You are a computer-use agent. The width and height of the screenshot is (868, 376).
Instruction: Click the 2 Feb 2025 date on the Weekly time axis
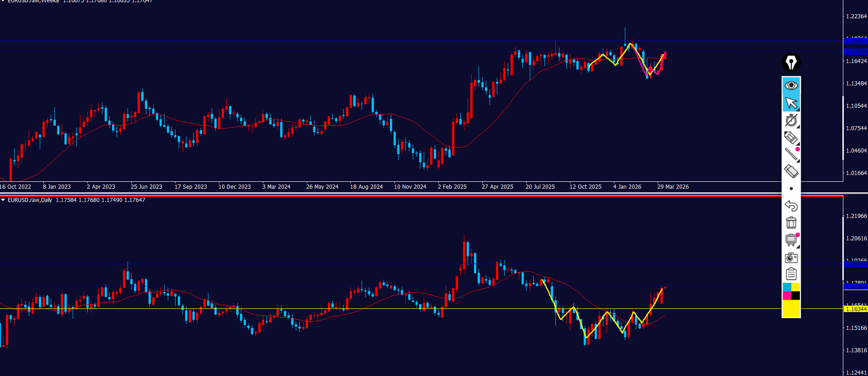click(x=452, y=187)
